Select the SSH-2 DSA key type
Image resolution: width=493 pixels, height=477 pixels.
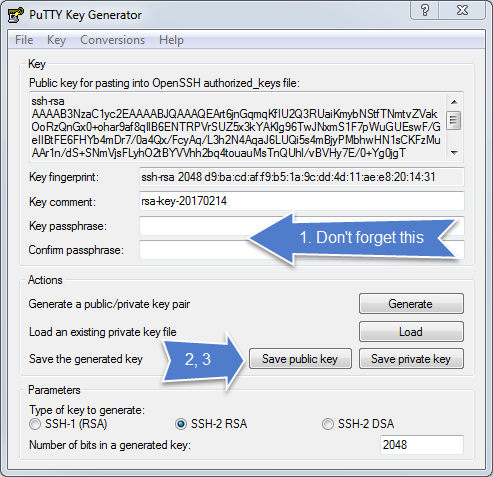click(328, 424)
